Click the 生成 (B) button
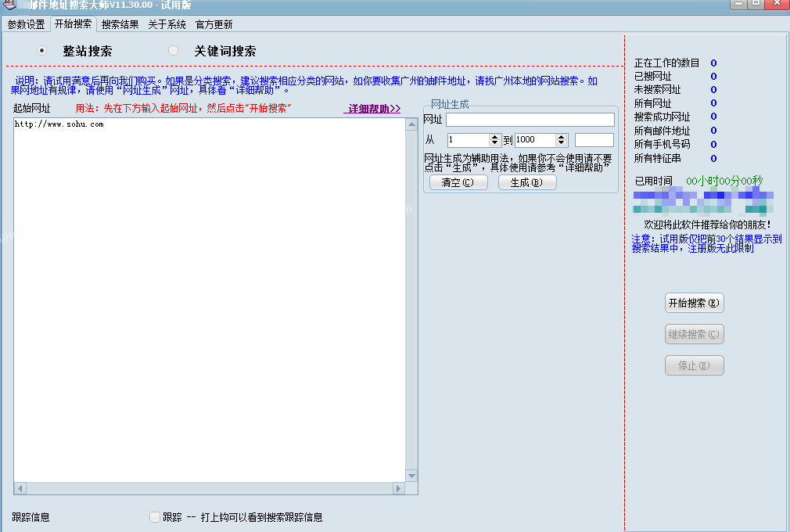 (x=527, y=182)
